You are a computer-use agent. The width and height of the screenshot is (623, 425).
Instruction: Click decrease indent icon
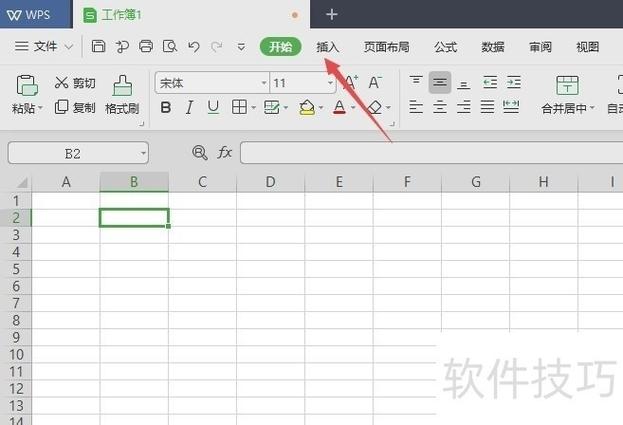(x=490, y=83)
